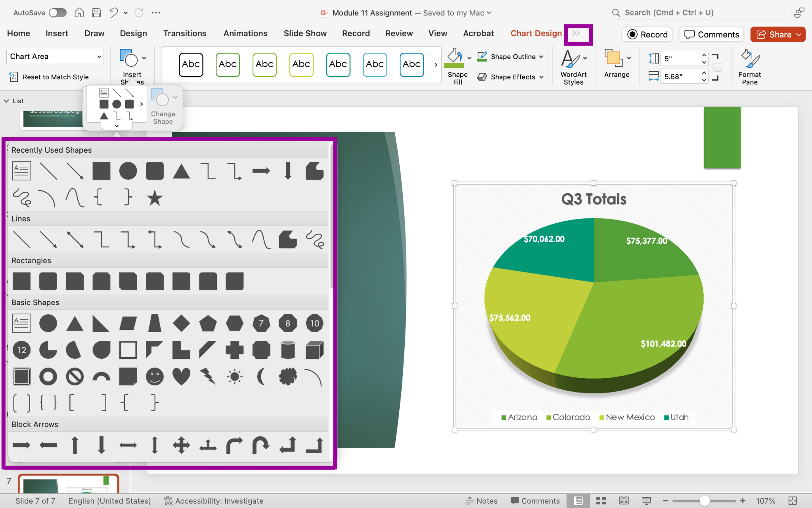Select the Text Box in Basic Shapes

click(21, 323)
